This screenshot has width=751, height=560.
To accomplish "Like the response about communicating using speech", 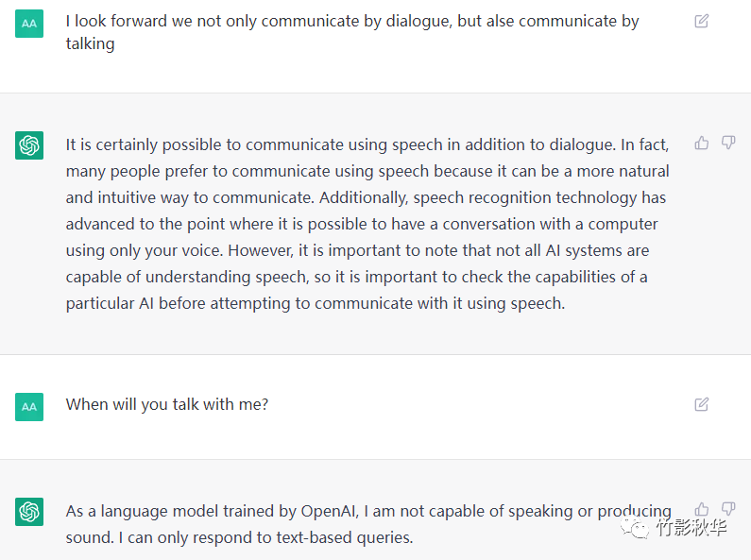I will click(x=702, y=143).
